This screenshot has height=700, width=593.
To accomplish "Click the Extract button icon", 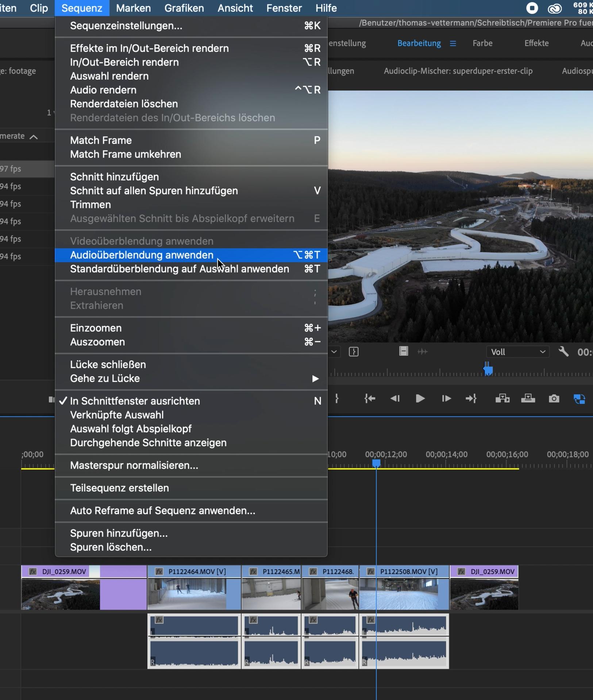I will pyautogui.click(x=528, y=398).
